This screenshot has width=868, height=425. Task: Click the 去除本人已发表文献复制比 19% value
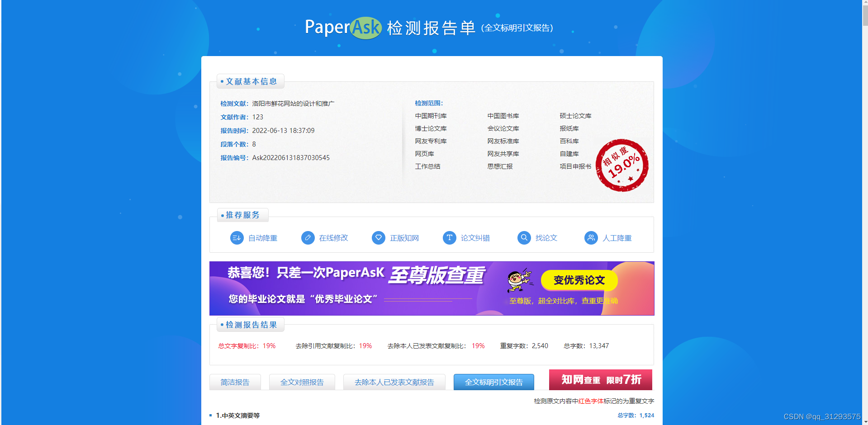tap(478, 346)
